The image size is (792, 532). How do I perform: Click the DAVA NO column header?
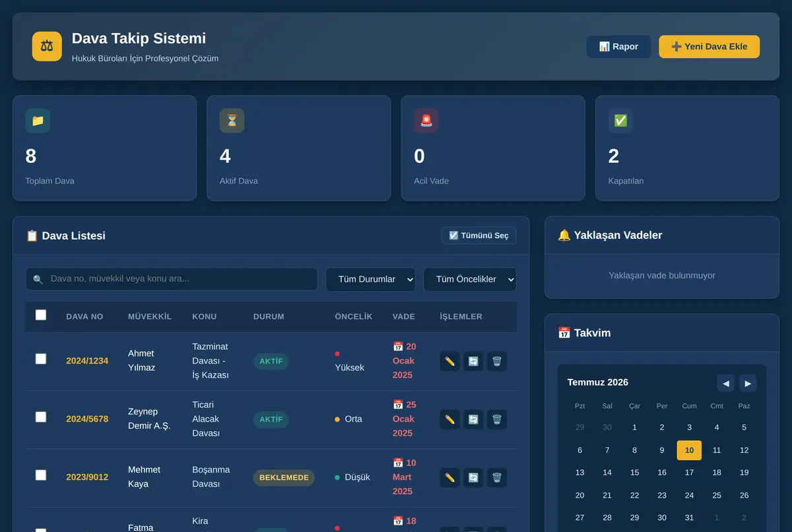(x=84, y=317)
